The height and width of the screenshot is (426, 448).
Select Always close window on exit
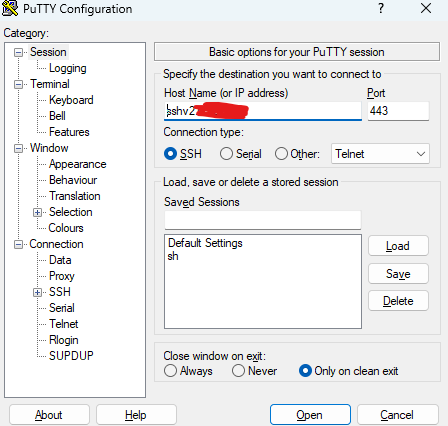click(x=170, y=371)
